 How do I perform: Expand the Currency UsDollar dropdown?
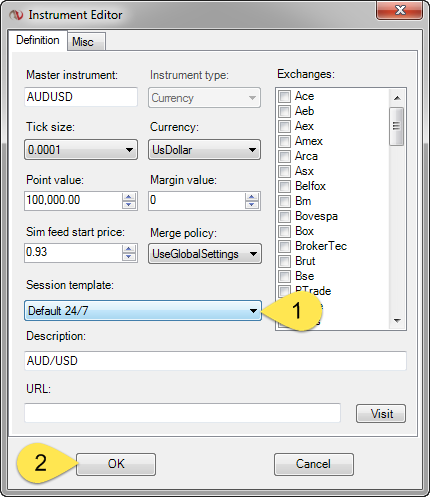click(x=204, y=150)
